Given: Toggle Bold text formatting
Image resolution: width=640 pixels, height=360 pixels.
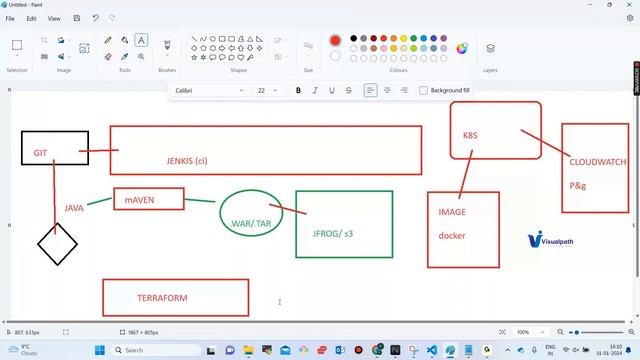Looking at the screenshot, I should point(298,90).
